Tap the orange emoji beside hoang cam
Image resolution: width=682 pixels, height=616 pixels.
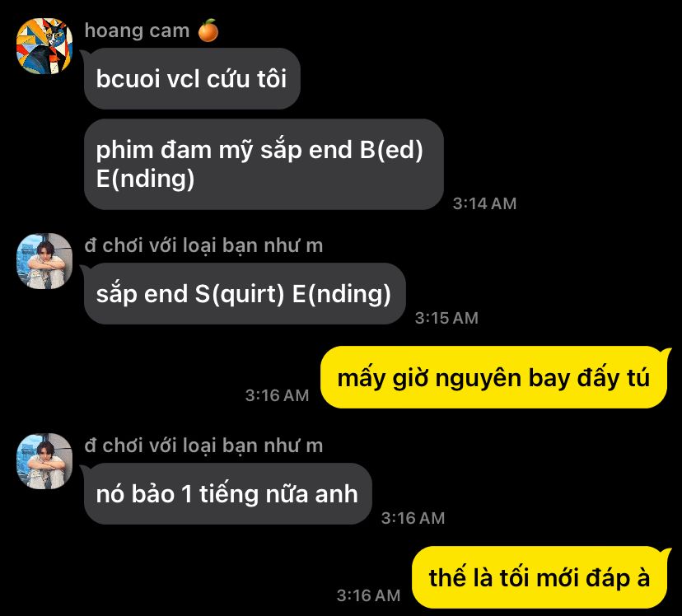click(x=208, y=30)
